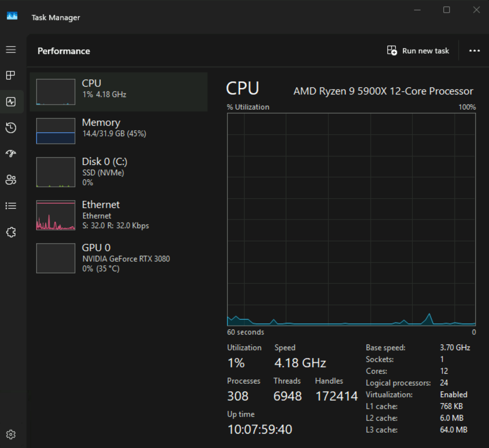This screenshot has height=448, width=489.
Task: Click the % Utilization graph label
Action: pos(248,107)
